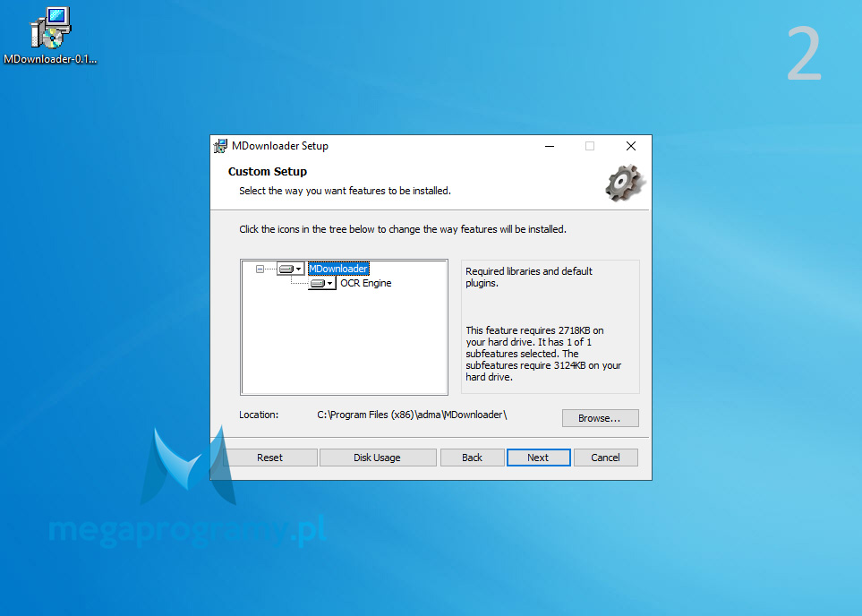The width and height of the screenshot is (862, 616).
Task: Open the OCR Engine feature install-mode dropdown
Action: pos(322,283)
